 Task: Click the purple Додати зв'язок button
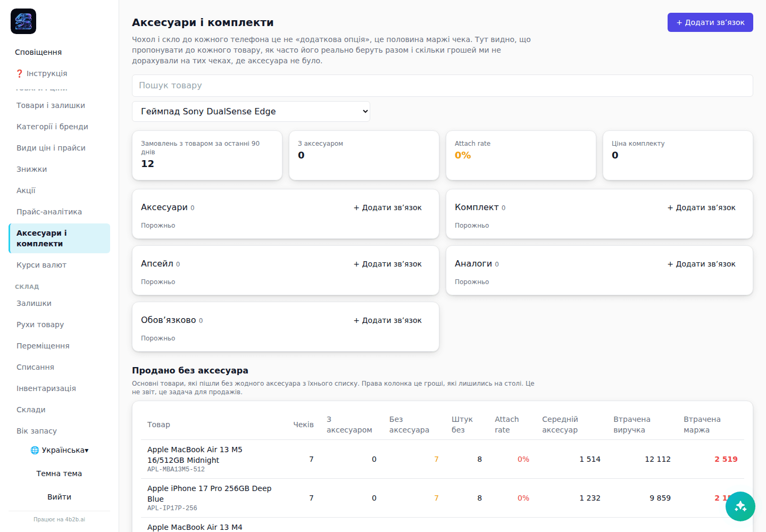pos(710,22)
